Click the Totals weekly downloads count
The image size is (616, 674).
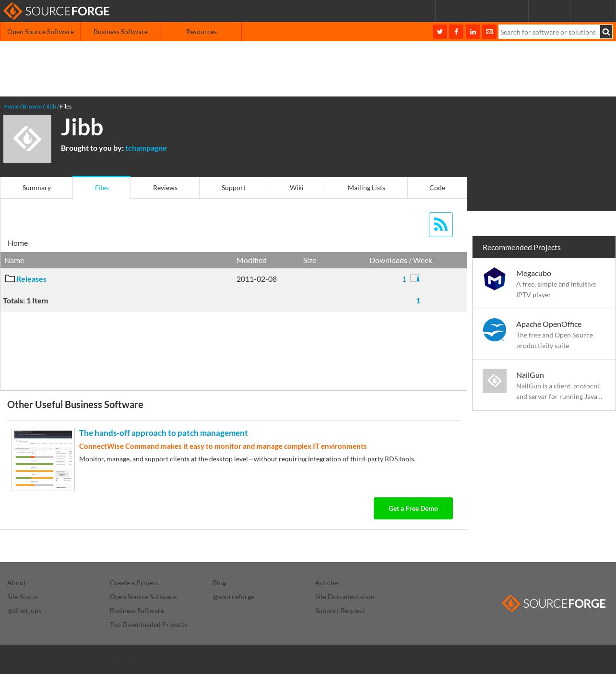(x=418, y=301)
